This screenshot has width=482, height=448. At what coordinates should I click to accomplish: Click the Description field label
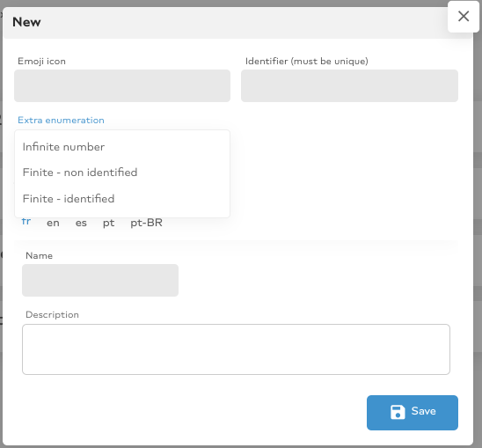coord(52,315)
